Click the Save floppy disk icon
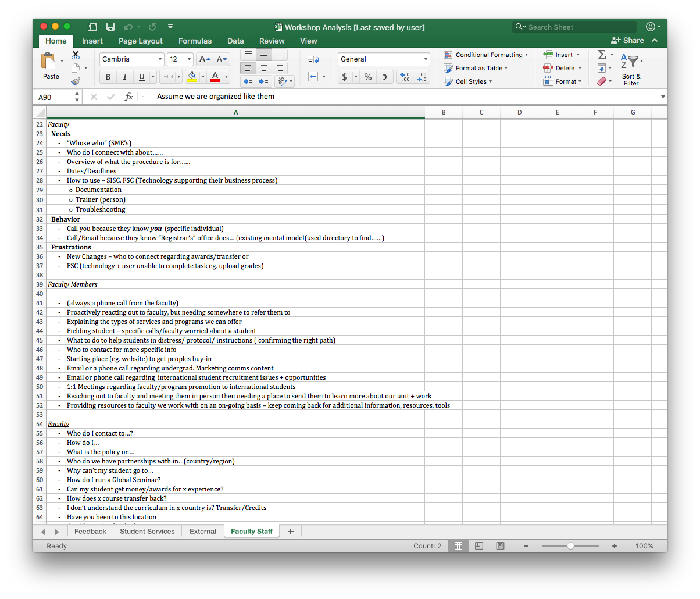 pyautogui.click(x=110, y=27)
